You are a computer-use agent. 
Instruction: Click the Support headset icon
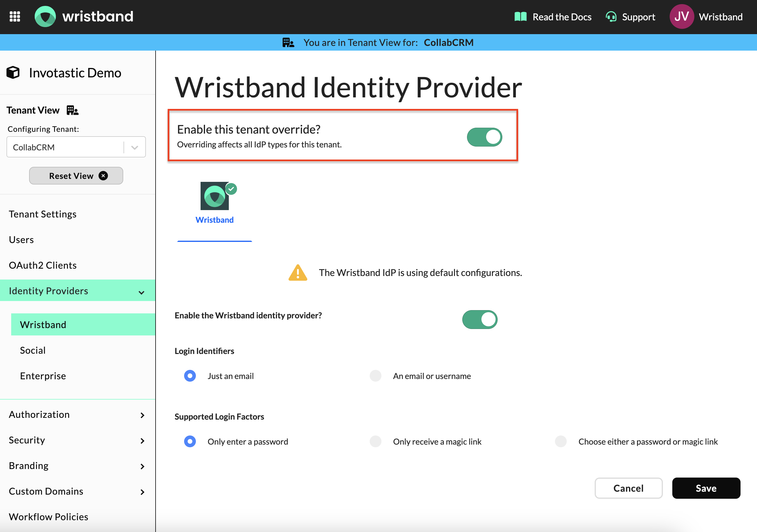tap(611, 16)
